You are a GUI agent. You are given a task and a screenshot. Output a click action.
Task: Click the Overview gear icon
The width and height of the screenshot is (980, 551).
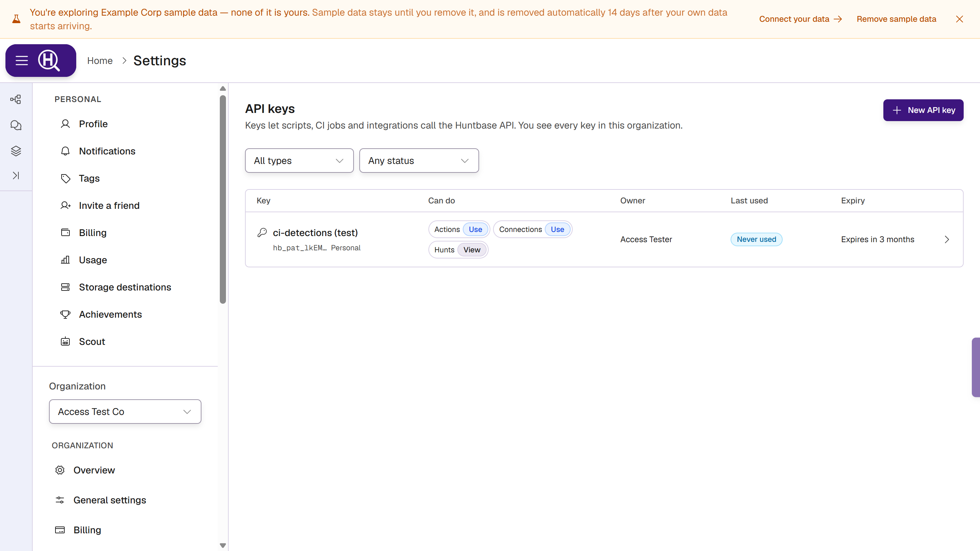(x=60, y=470)
